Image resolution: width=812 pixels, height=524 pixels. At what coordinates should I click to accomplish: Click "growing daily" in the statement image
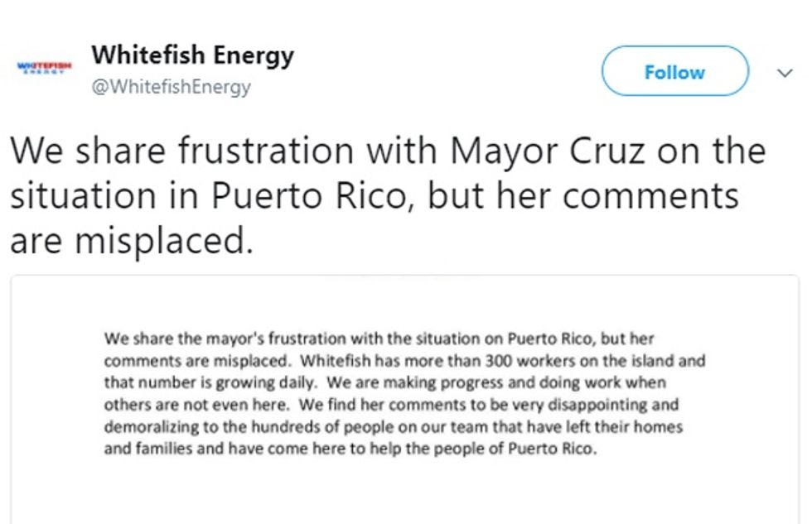277,383
